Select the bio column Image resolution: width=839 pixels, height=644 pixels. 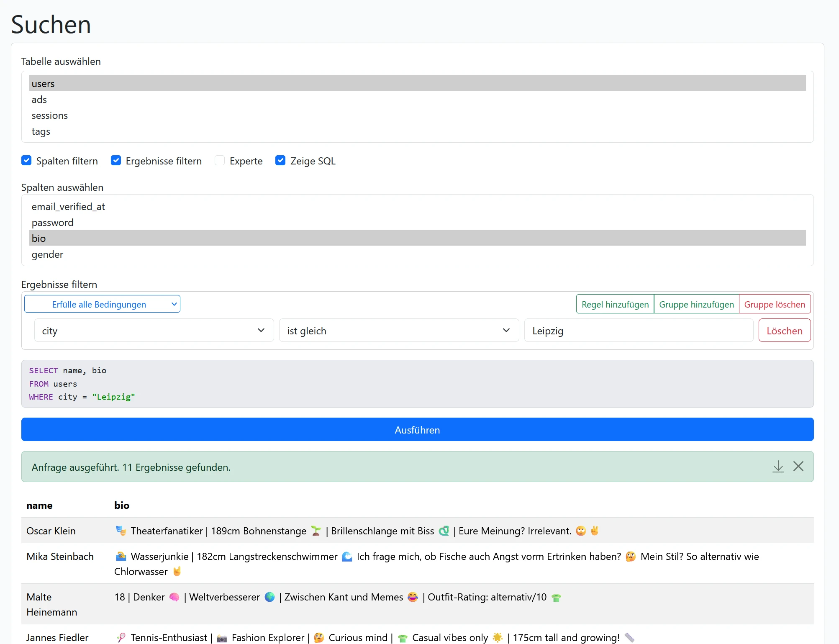[417, 238]
